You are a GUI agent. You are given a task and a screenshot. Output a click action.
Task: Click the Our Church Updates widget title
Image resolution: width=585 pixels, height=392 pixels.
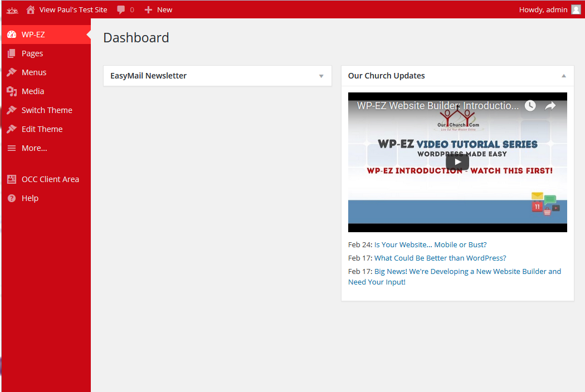pos(386,76)
